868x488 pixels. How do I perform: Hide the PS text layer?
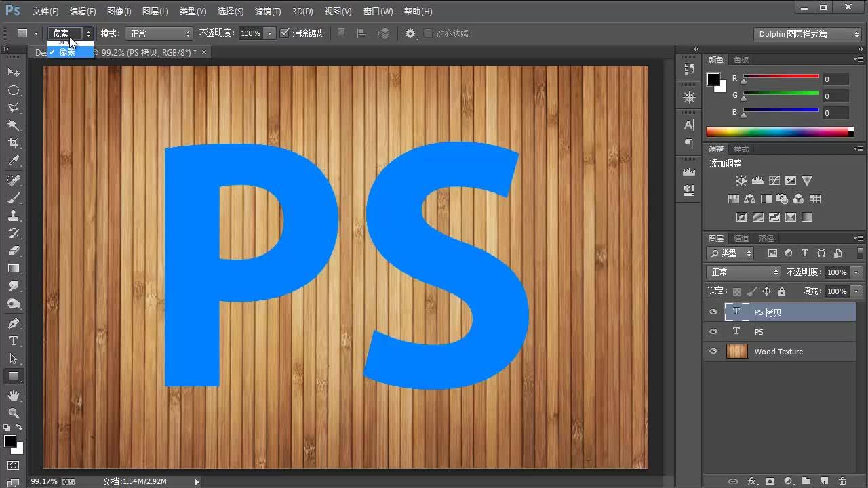713,332
